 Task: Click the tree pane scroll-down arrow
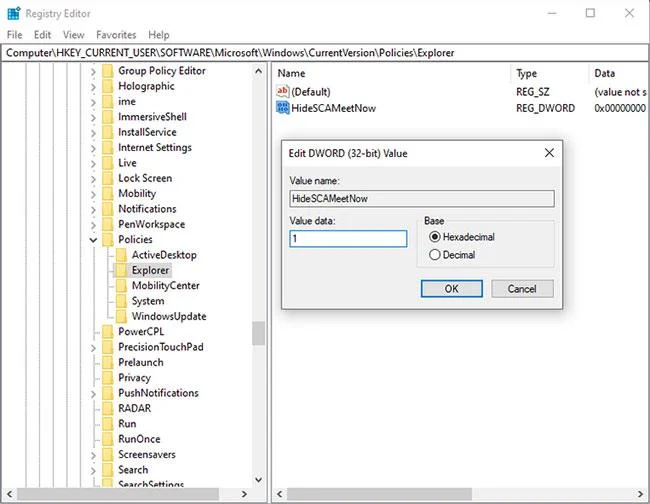click(259, 480)
